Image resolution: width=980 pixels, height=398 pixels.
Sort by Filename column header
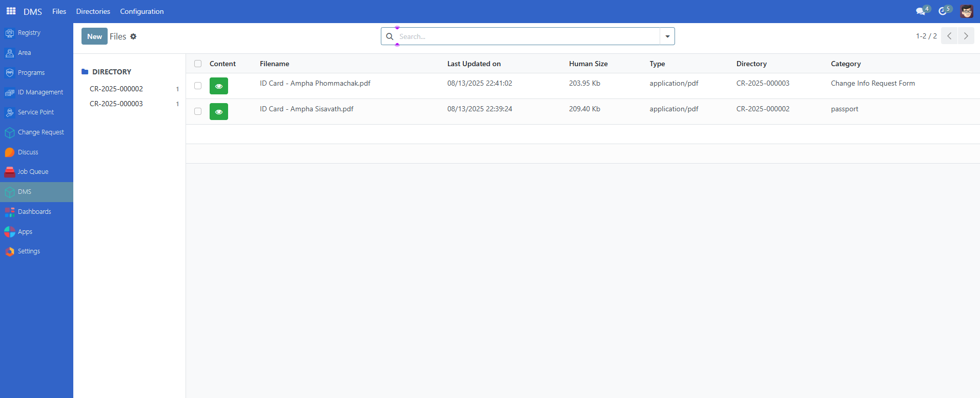(x=274, y=64)
